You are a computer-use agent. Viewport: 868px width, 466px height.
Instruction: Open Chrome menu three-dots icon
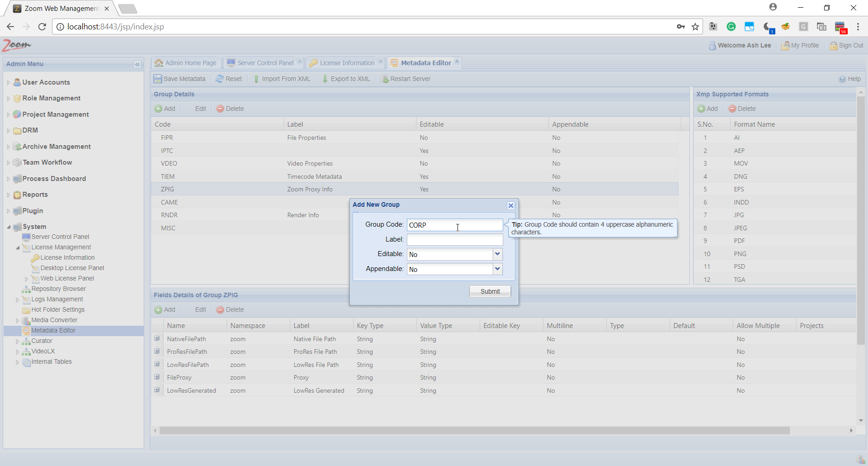(858, 27)
